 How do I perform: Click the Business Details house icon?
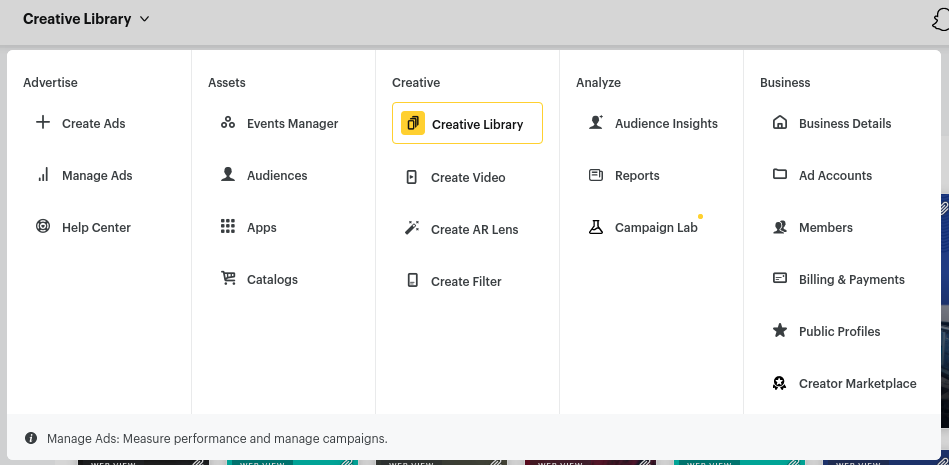pyautogui.click(x=780, y=122)
